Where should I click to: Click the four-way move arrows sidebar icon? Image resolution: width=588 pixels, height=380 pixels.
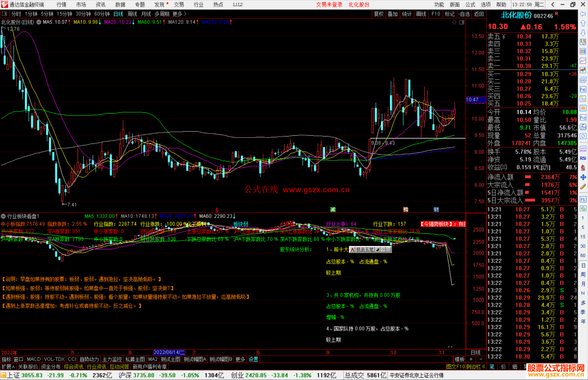pos(583,177)
